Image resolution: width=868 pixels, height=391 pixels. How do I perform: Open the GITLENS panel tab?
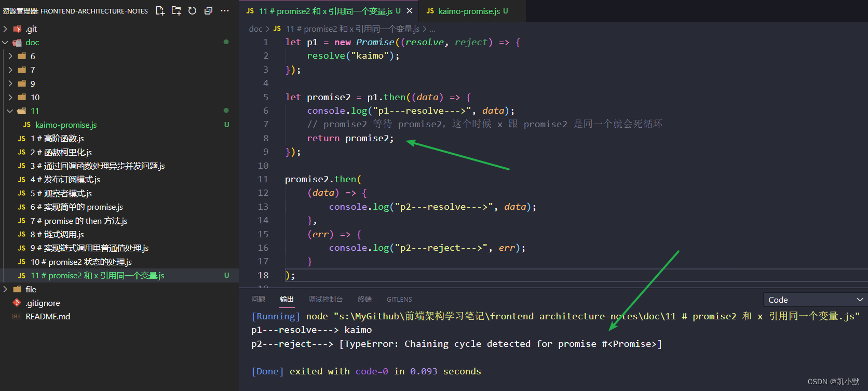pos(399,299)
